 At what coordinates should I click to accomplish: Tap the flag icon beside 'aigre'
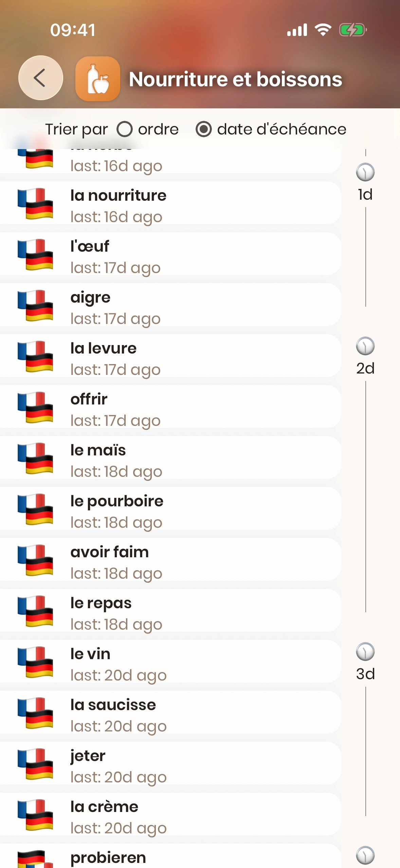[x=35, y=305]
